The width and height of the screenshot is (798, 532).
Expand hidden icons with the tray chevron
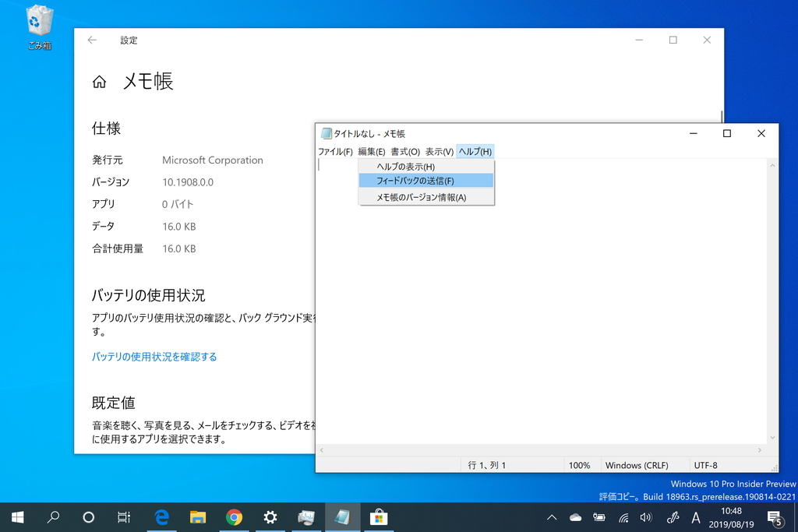point(552,517)
